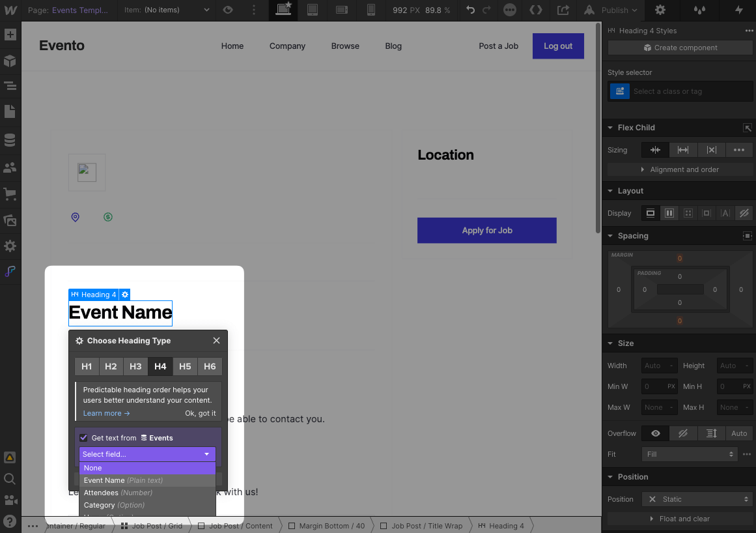The image size is (756, 533).
Task: Select H2 heading type
Action: 111,366
